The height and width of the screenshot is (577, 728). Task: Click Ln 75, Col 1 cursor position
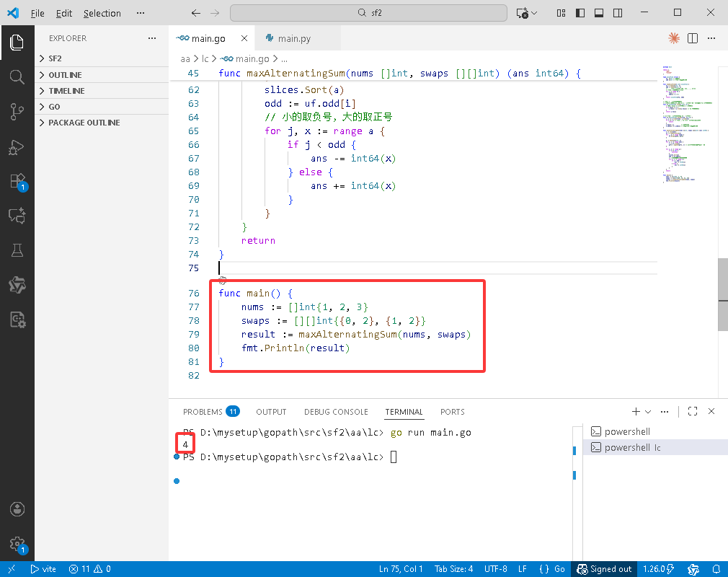pyautogui.click(x=401, y=569)
